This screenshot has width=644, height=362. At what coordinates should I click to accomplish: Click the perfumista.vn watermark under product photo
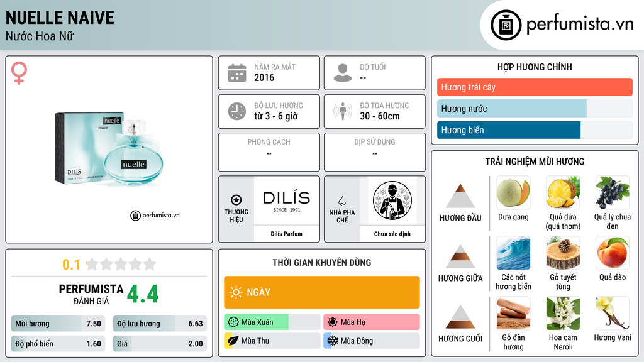[x=155, y=215]
